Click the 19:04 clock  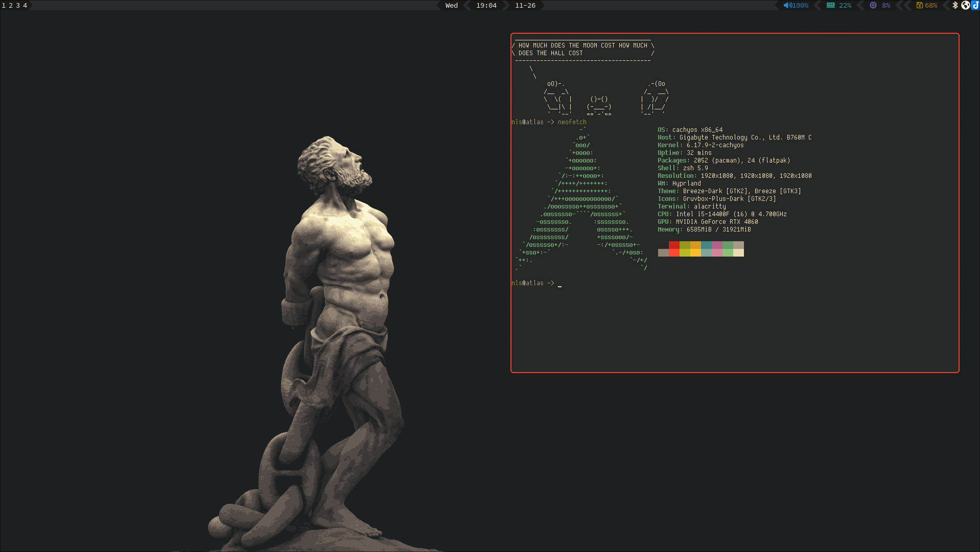(x=486, y=6)
